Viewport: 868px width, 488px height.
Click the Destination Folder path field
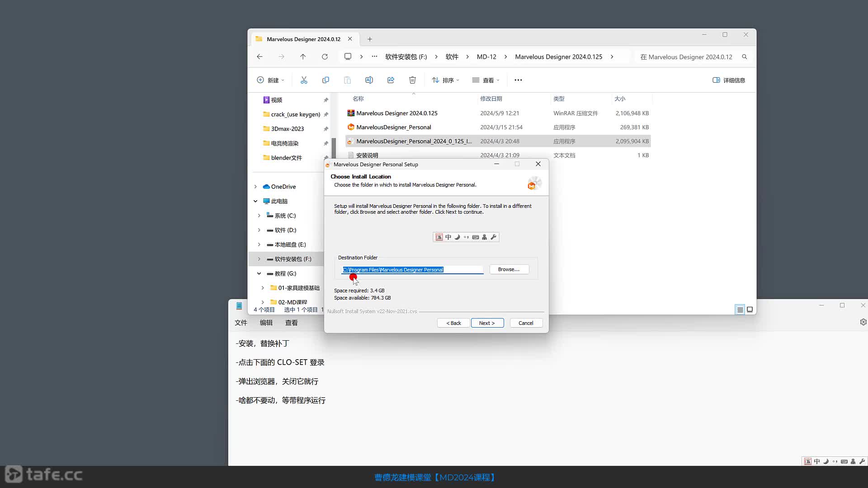[x=412, y=270]
